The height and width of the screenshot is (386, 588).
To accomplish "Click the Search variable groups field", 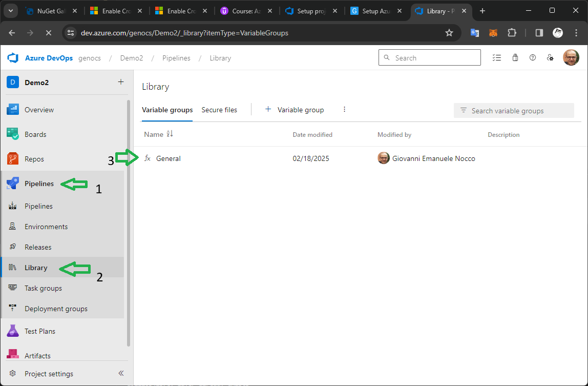I will point(514,111).
